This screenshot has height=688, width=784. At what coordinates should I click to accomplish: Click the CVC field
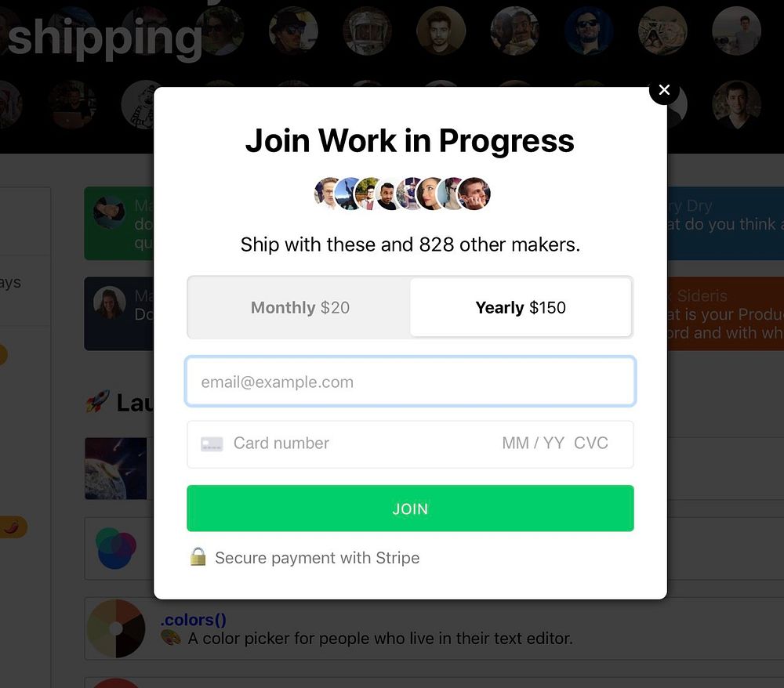point(591,444)
